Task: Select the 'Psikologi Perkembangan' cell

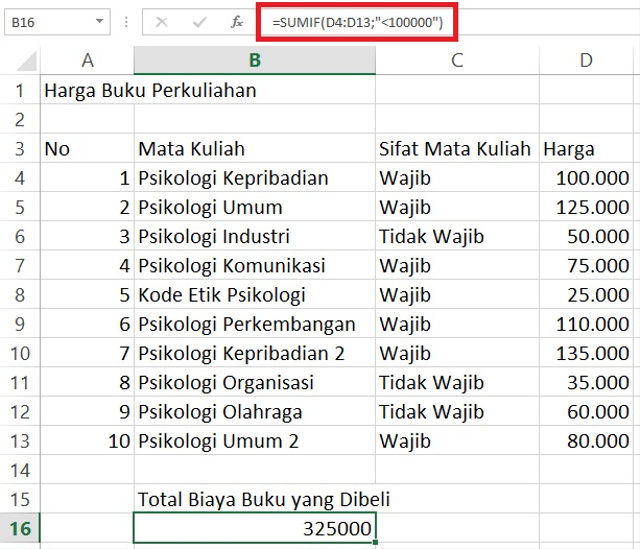Action: [x=255, y=324]
